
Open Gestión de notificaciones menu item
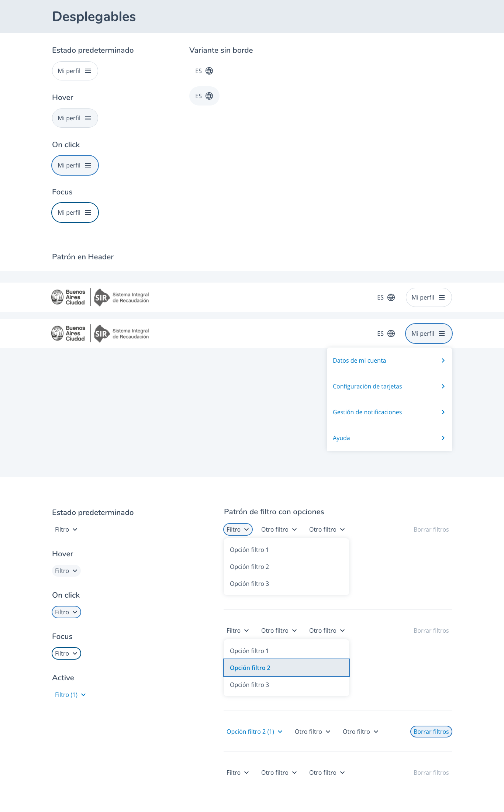tap(389, 412)
